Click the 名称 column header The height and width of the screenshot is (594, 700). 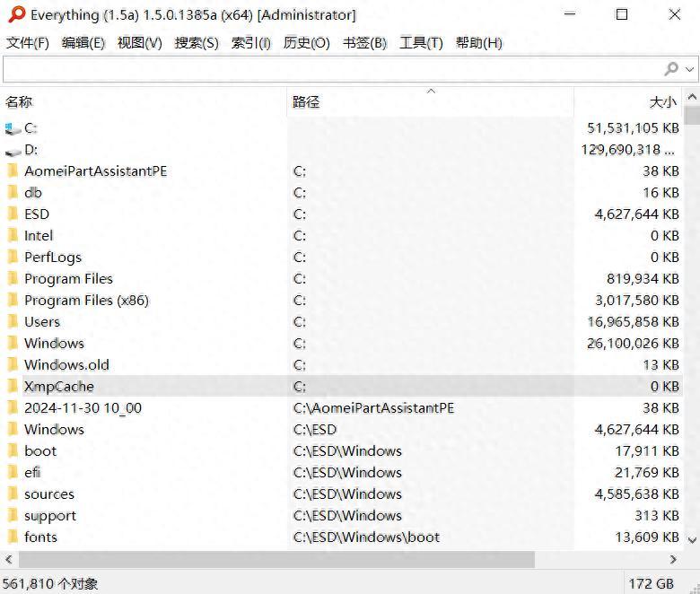[x=19, y=102]
